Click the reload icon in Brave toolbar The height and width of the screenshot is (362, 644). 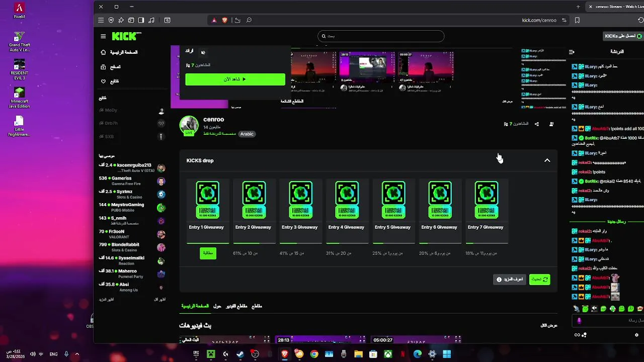(x=640, y=20)
